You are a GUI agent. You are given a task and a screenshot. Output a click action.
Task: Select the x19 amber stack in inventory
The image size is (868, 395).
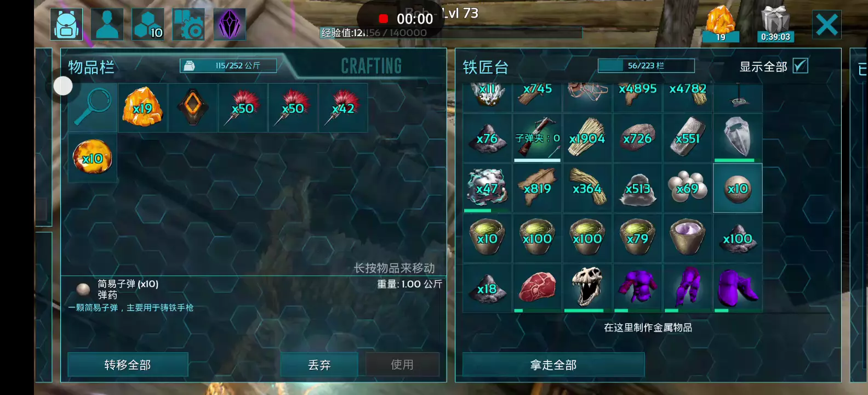143,108
